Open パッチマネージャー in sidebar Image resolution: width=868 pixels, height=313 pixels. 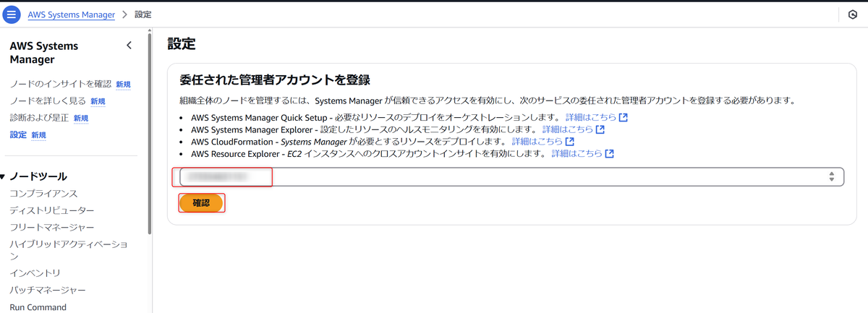[x=48, y=290]
